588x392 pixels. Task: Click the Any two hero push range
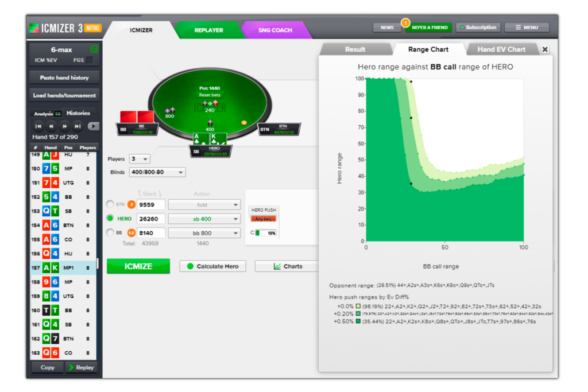point(263,219)
